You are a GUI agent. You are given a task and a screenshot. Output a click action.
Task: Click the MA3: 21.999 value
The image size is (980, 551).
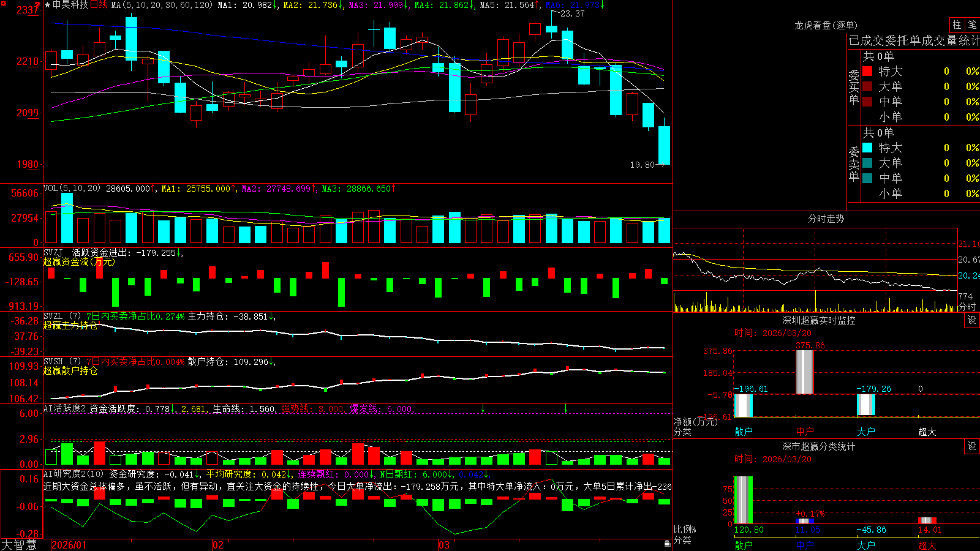[x=379, y=5]
